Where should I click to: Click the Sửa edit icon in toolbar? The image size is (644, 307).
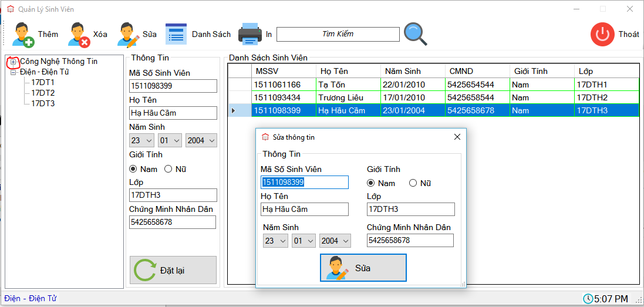(x=128, y=35)
